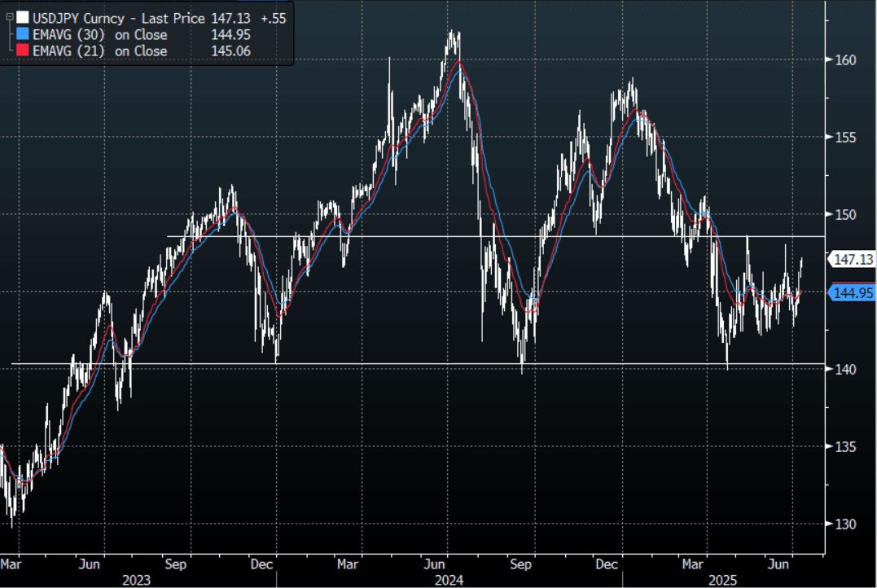Click the red EMAVG (21) legend swatch

22,50
